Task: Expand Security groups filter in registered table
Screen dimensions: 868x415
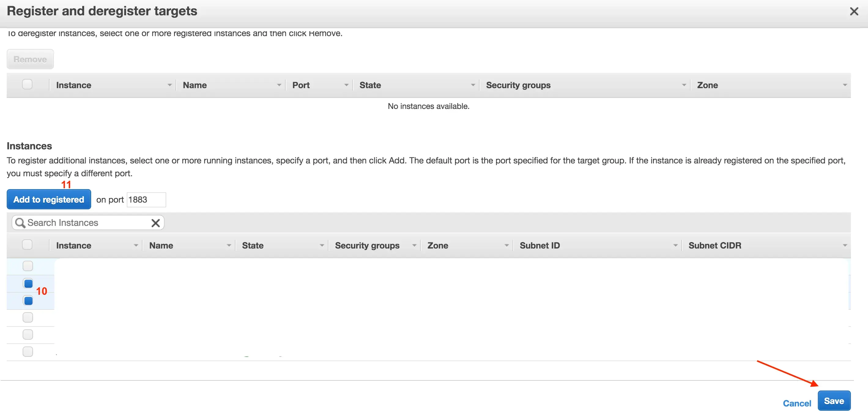Action: (684, 85)
